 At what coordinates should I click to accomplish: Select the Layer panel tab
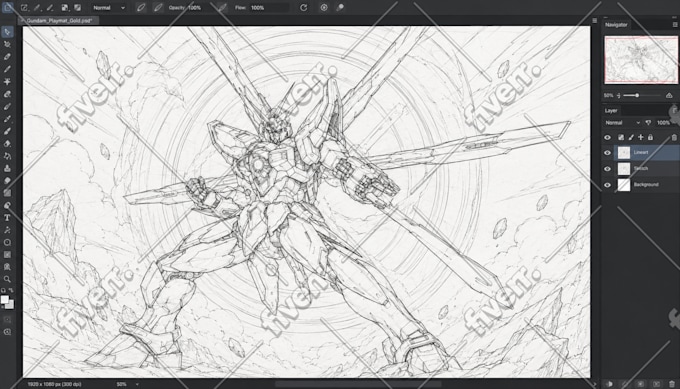611,111
